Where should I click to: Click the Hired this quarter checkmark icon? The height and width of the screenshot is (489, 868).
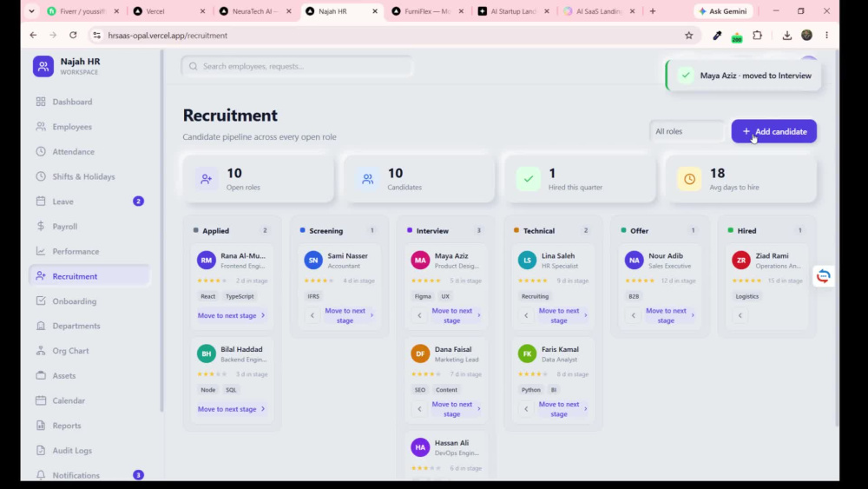click(528, 179)
